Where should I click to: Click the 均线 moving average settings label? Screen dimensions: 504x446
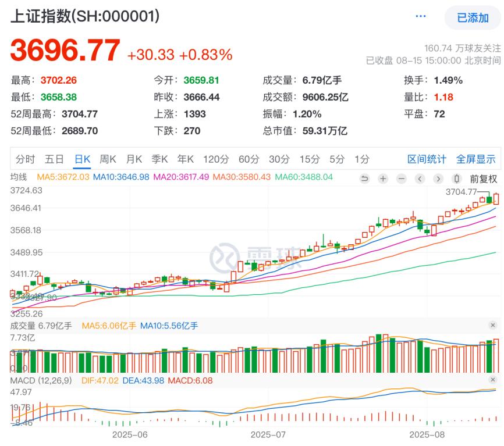[19, 177]
